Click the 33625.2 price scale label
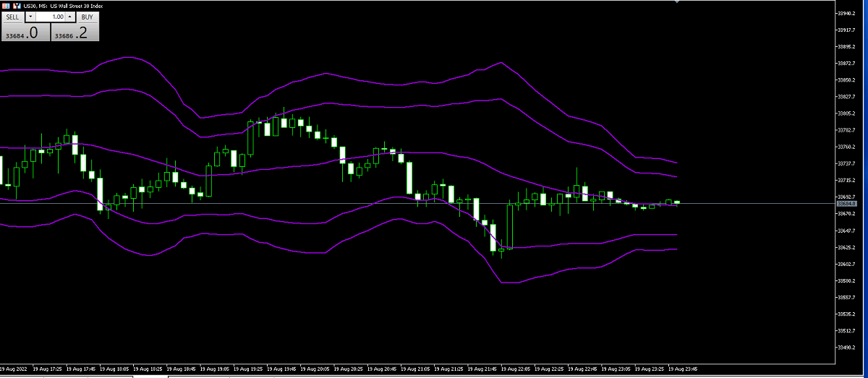Image resolution: width=868 pixels, height=378 pixels. coord(847,247)
